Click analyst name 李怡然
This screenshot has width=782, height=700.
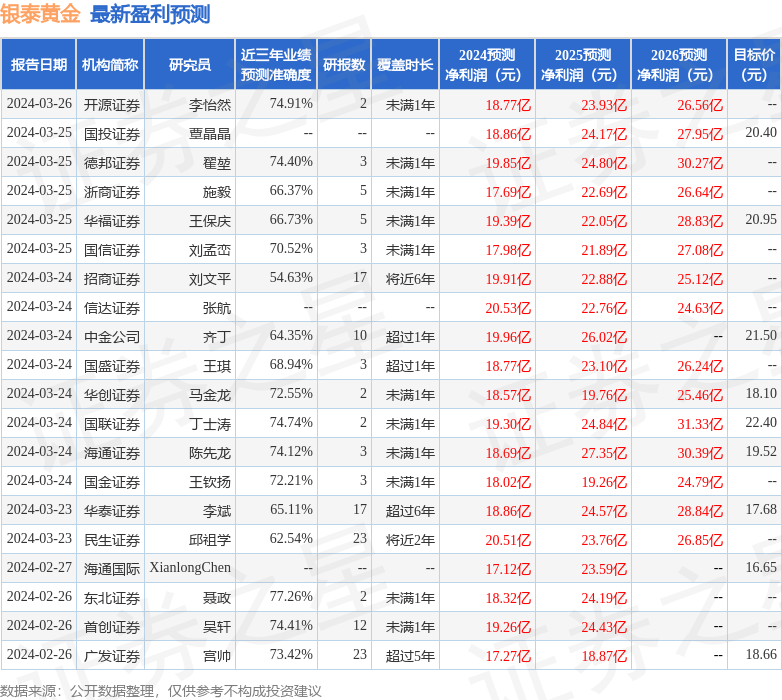point(210,105)
